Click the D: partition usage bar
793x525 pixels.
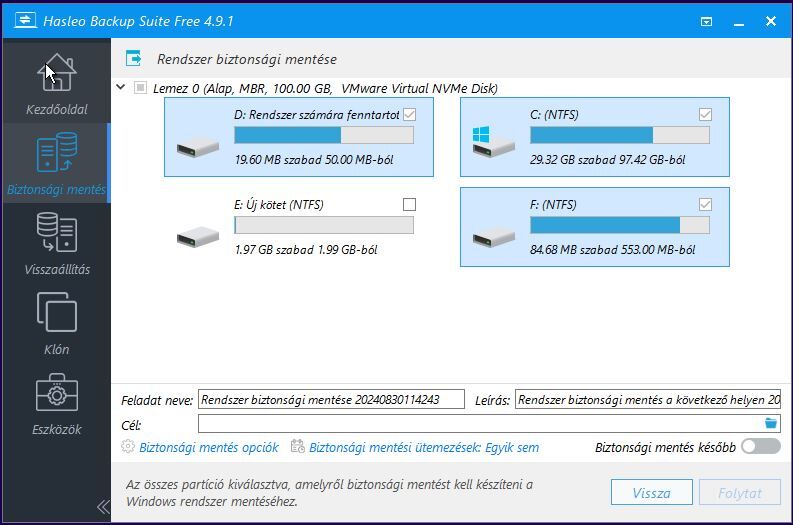click(324, 135)
